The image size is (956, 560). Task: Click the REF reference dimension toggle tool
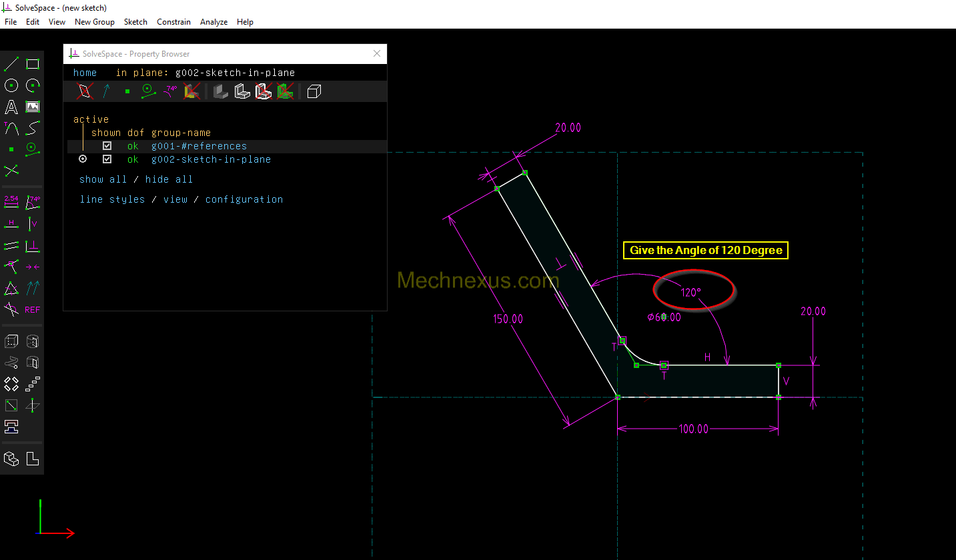(x=32, y=309)
